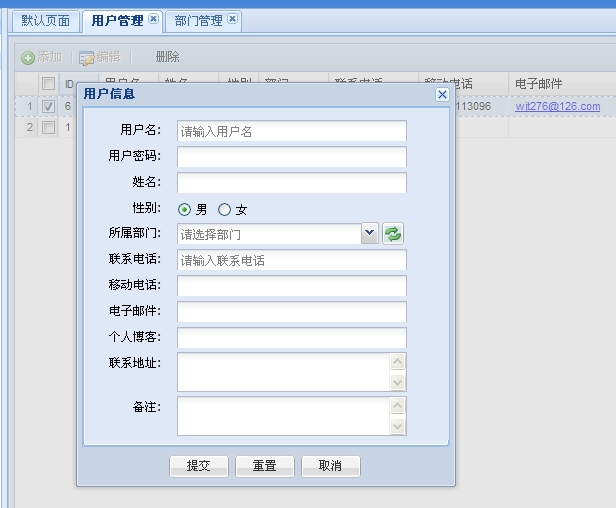Click the 联系地址 scrollbar up arrow
Screen dimensions: 616x508
tap(398, 361)
